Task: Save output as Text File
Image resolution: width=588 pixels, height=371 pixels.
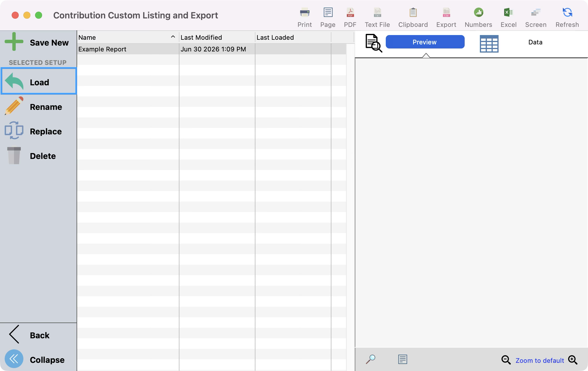Action: (x=377, y=18)
